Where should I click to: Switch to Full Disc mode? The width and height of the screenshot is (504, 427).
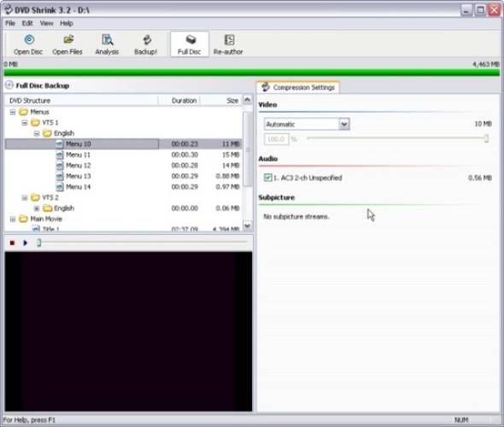(x=190, y=44)
